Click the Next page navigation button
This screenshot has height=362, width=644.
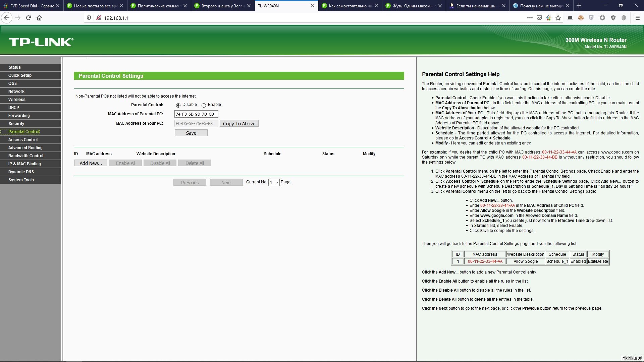coord(226,182)
